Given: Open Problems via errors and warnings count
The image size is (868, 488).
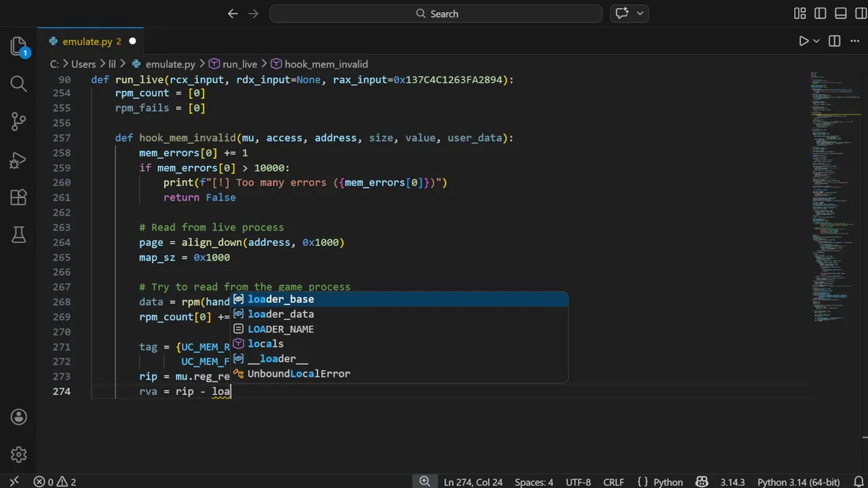Looking at the screenshot, I should coord(55,482).
